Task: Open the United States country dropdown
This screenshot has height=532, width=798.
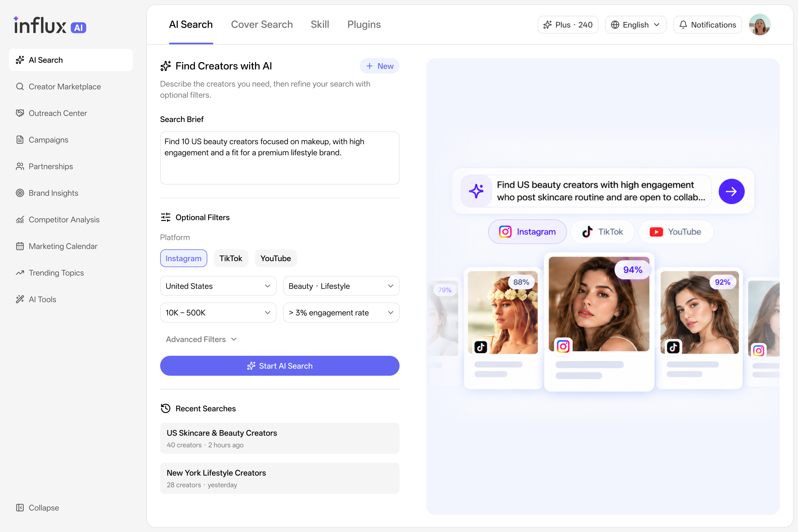Action: point(218,286)
